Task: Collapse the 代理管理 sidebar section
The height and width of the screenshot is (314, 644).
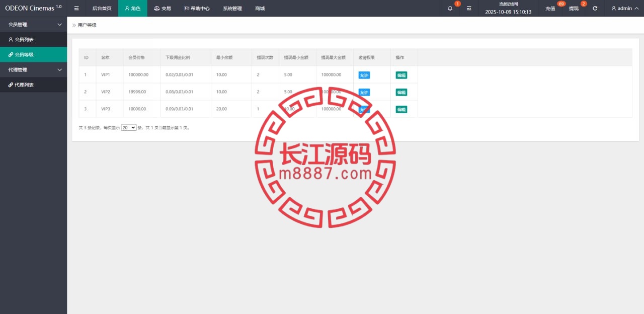Action: coord(33,69)
